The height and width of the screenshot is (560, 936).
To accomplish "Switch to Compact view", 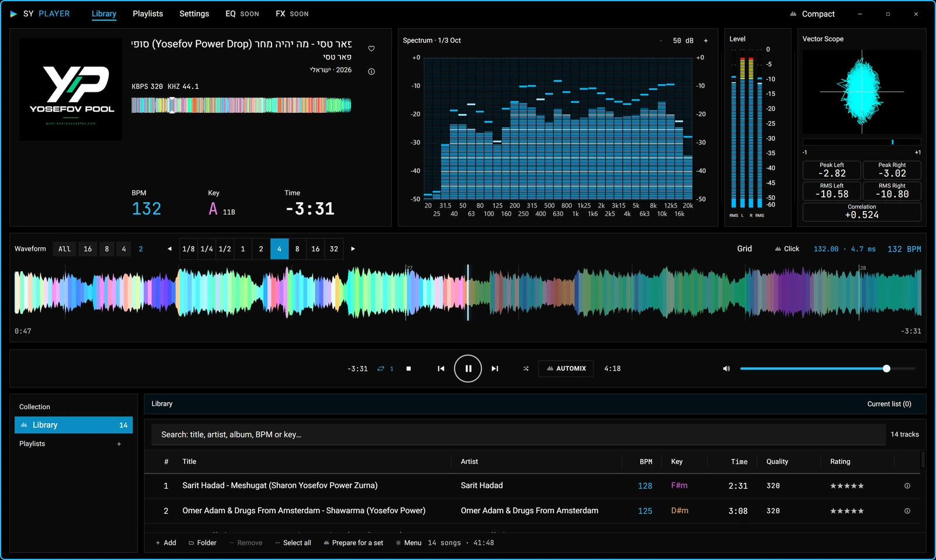I will click(813, 14).
